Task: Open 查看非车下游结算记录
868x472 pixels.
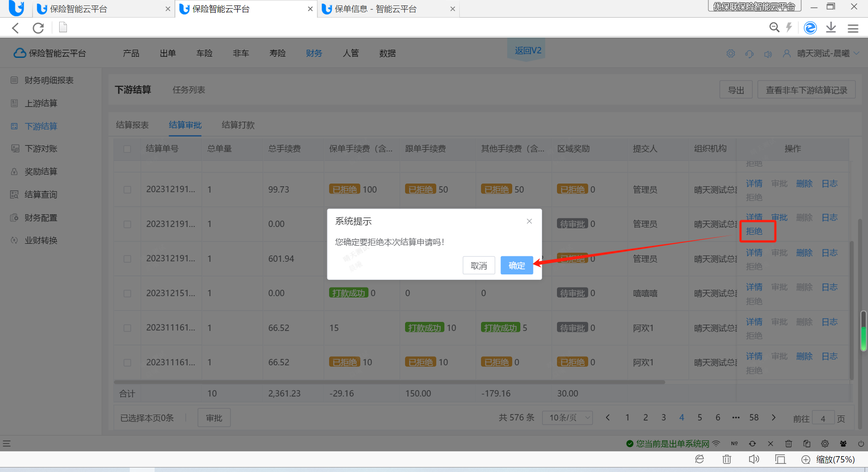Action: [807, 90]
